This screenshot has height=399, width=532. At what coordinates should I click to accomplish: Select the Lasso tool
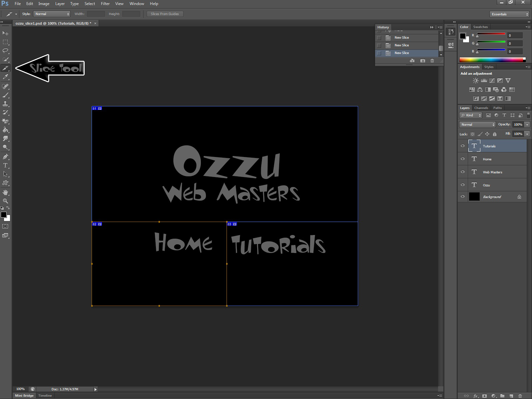point(5,51)
